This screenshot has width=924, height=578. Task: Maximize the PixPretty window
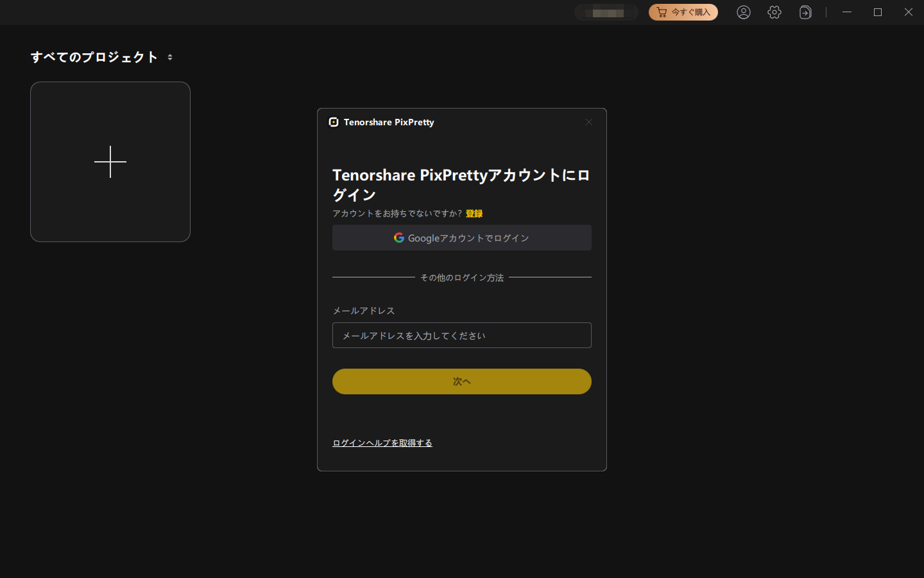coord(878,12)
